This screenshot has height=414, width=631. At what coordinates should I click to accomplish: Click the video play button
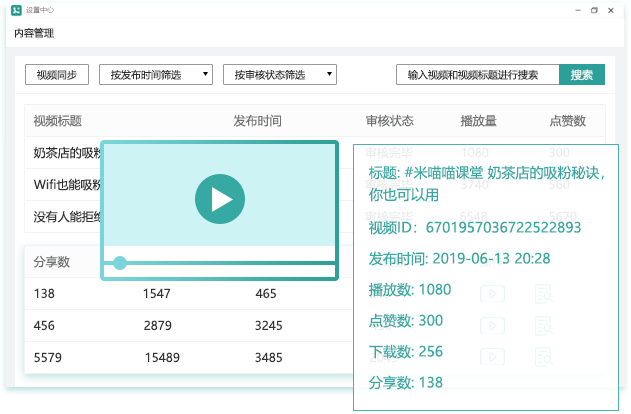point(219,198)
